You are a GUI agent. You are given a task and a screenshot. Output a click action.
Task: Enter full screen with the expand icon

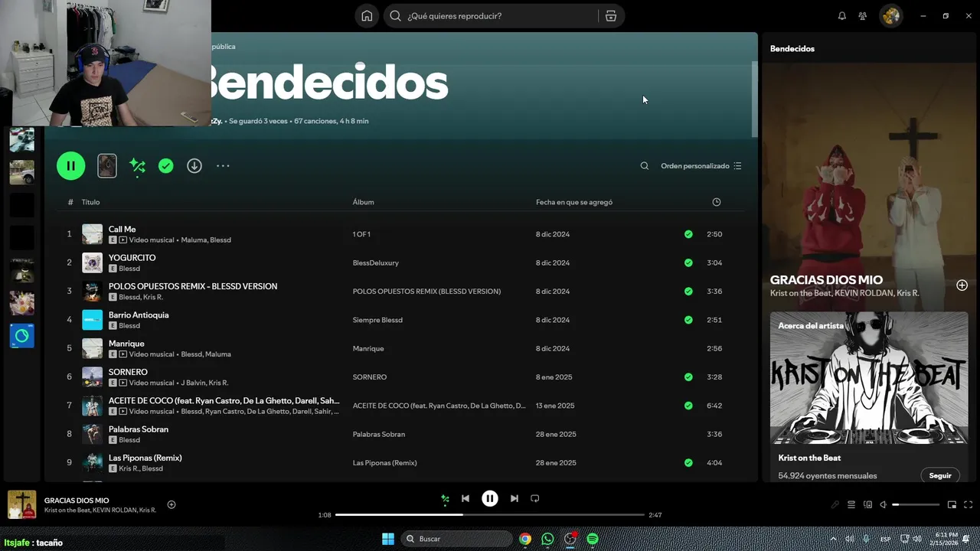click(x=968, y=504)
